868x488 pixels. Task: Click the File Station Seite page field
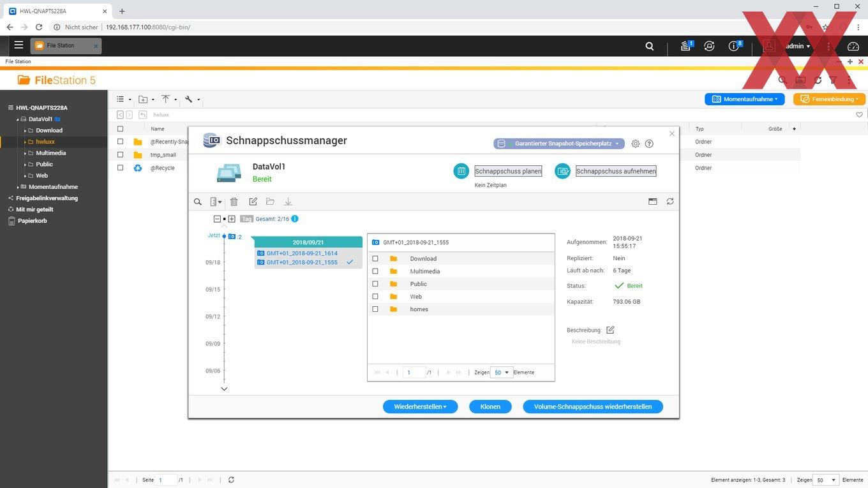point(166,480)
